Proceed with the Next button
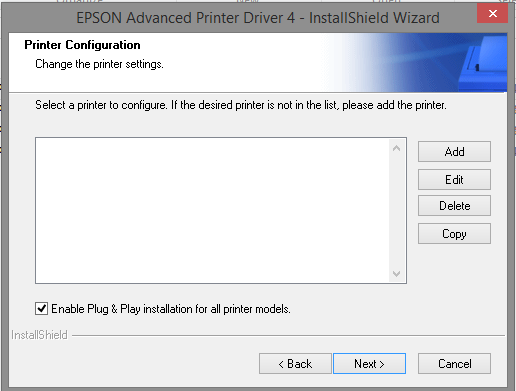 pyautogui.click(x=369, y=364)
